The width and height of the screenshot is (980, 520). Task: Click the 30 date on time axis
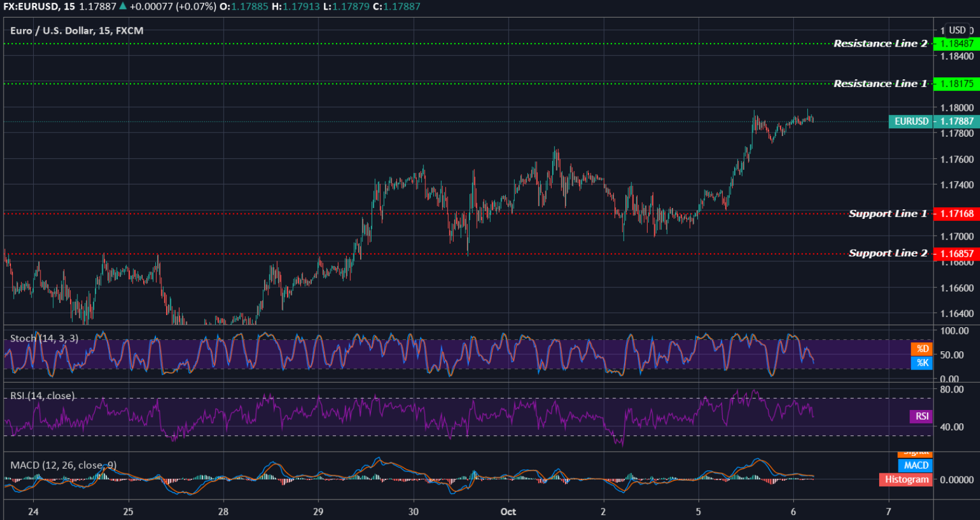point(413,512)
